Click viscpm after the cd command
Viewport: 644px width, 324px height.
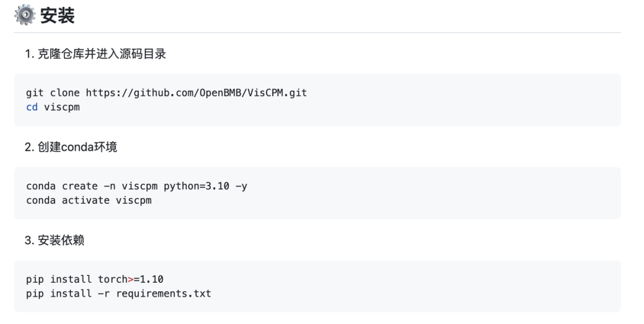[62, 107]
